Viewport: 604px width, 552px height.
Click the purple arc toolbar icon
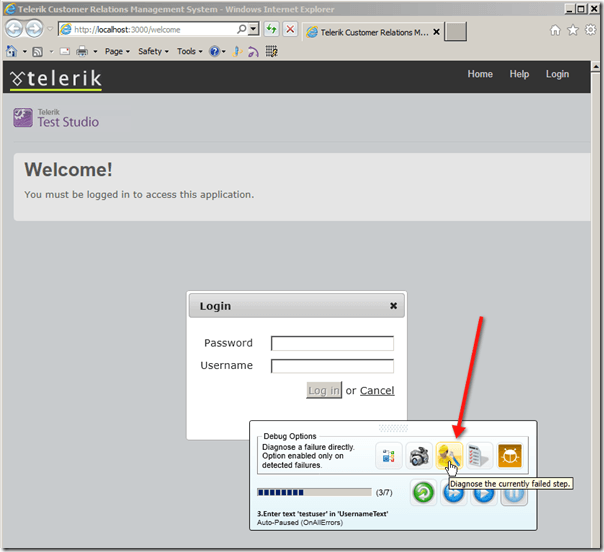point(253,51)
